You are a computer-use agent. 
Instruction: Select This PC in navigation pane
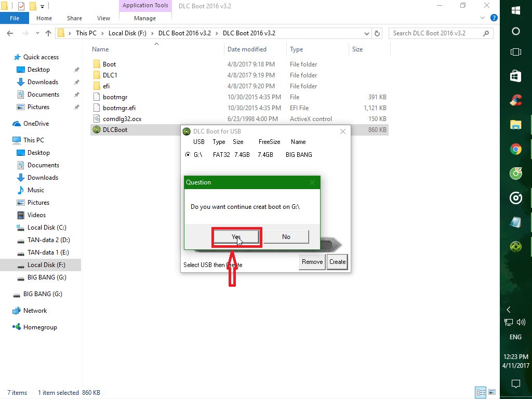point(34,140)
